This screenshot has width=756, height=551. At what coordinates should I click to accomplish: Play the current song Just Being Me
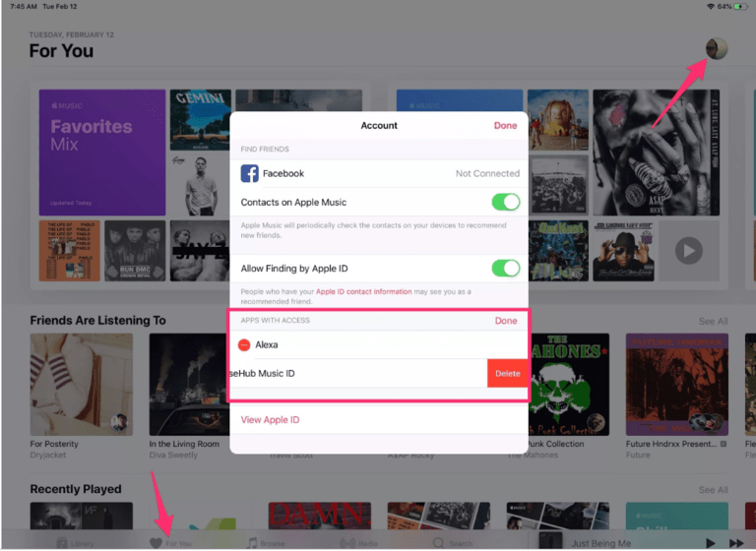coord(710,543)
